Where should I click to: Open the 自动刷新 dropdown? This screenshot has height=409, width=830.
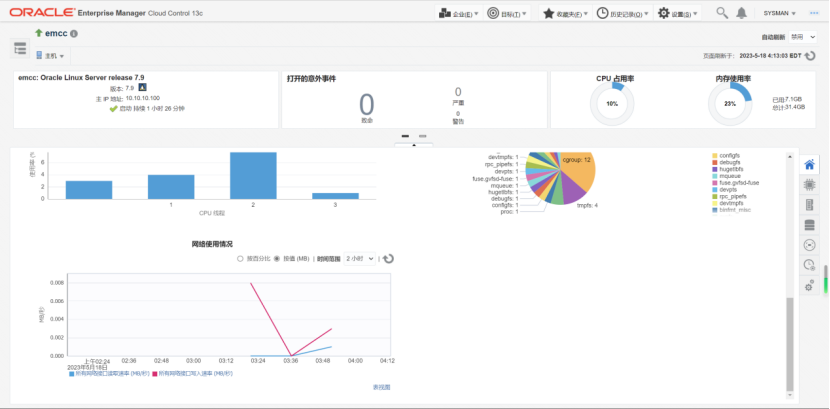coord(802,37)
